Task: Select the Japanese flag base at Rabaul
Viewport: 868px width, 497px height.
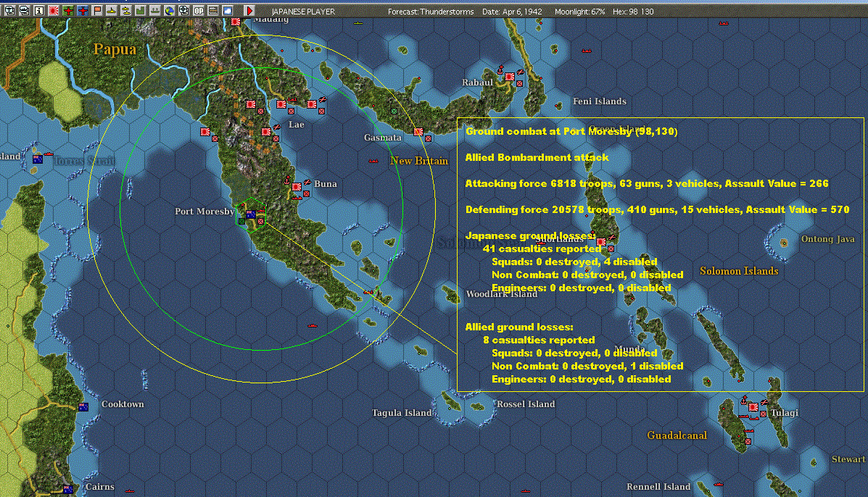Action: tap(509, 77)
